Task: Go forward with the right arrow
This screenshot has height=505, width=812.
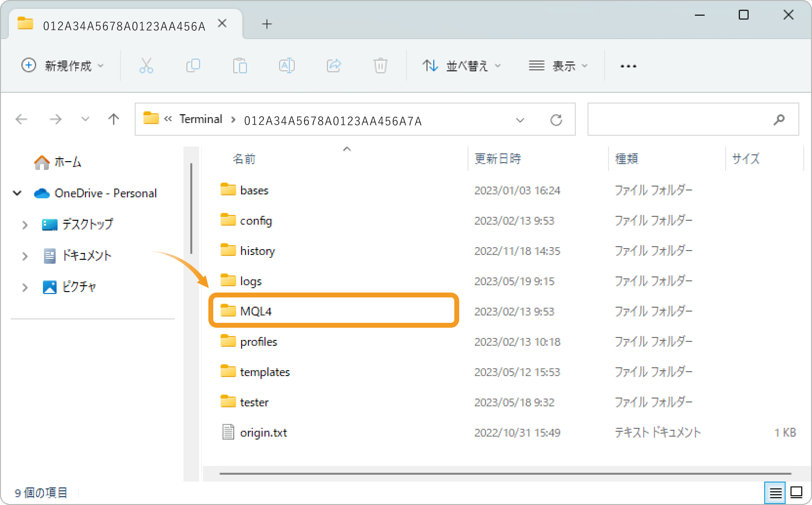Action: click(x=56, y=119)
